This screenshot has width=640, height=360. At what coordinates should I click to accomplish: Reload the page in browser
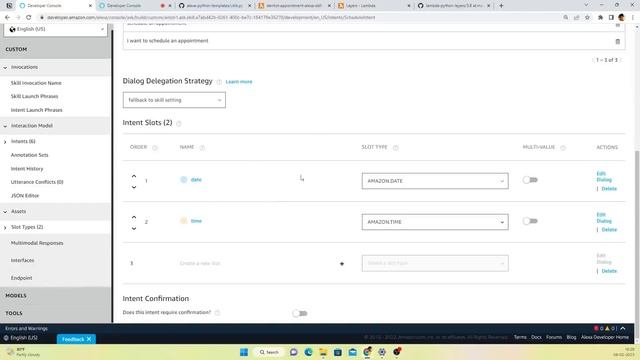pos(29,18)
